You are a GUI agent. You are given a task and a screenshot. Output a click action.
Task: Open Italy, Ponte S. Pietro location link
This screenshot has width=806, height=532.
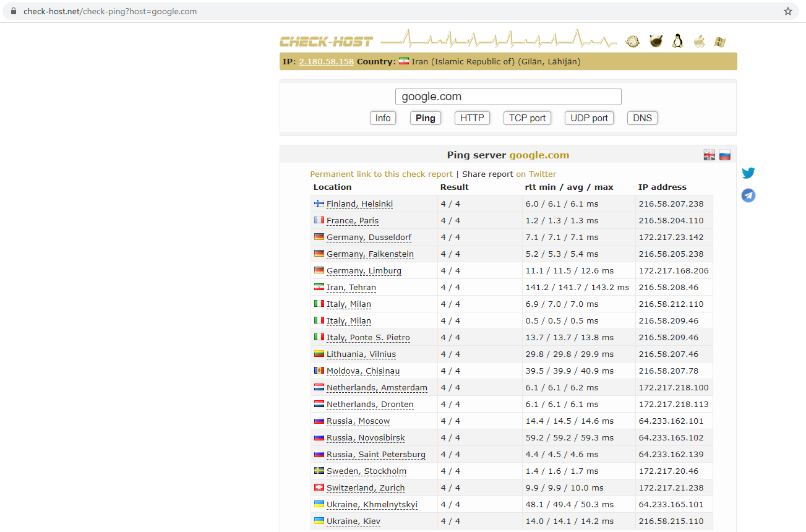pos(368,338)
